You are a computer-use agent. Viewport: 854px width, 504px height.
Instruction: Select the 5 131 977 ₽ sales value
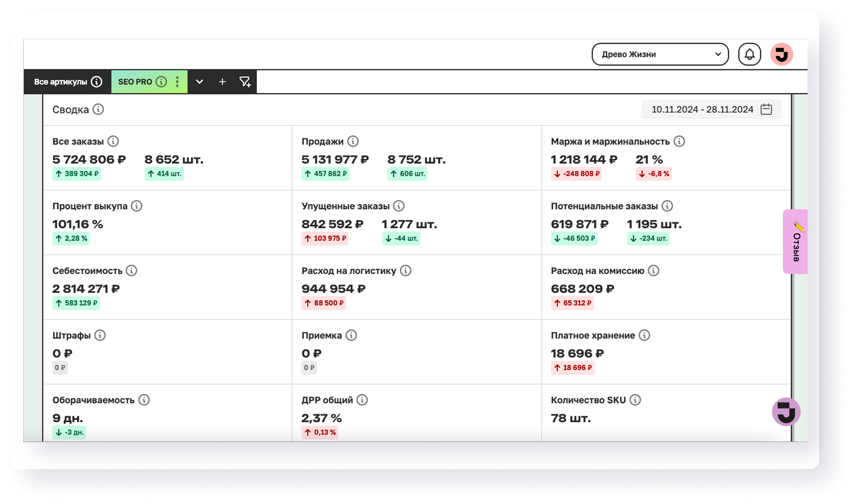pos(335,159)
